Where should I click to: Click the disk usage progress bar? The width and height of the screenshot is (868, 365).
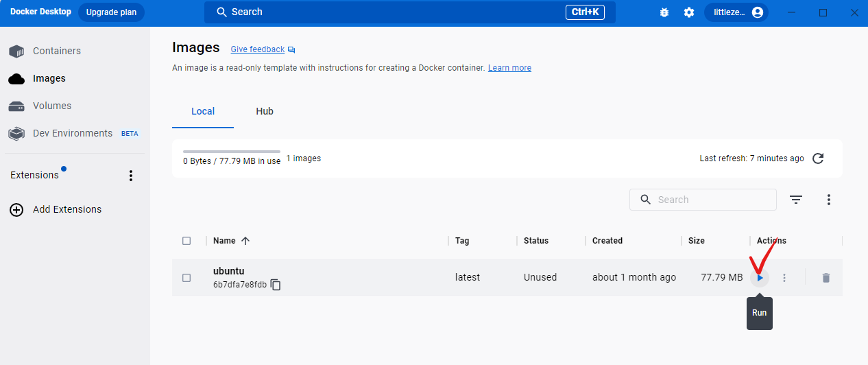(x=232, y=151)
